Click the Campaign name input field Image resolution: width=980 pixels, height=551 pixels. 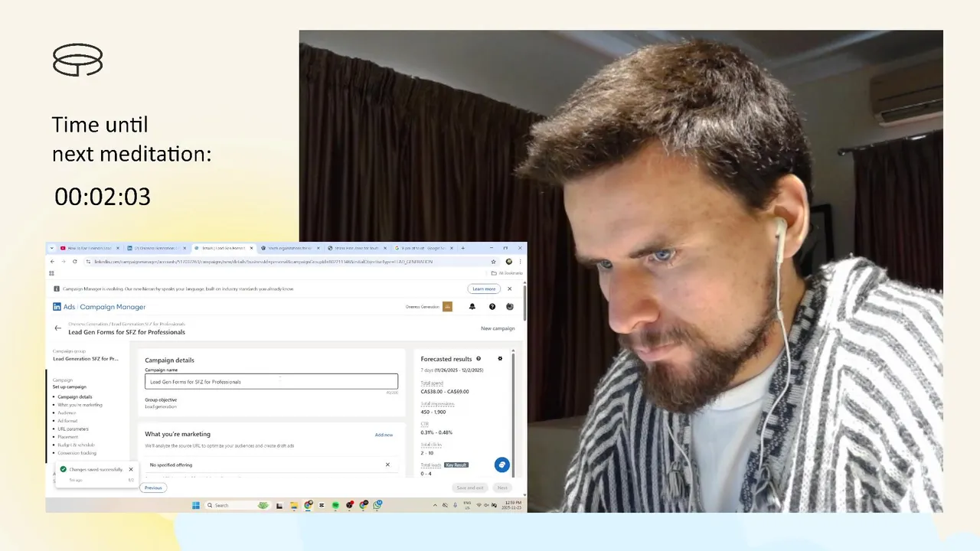[272, 381]
